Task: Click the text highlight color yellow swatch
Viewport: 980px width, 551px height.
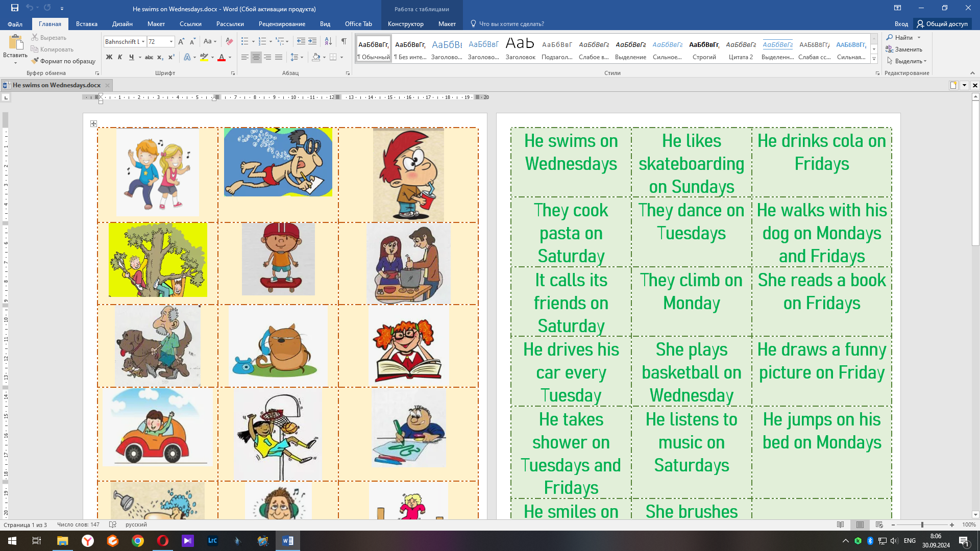Action: tap(204, 57)
